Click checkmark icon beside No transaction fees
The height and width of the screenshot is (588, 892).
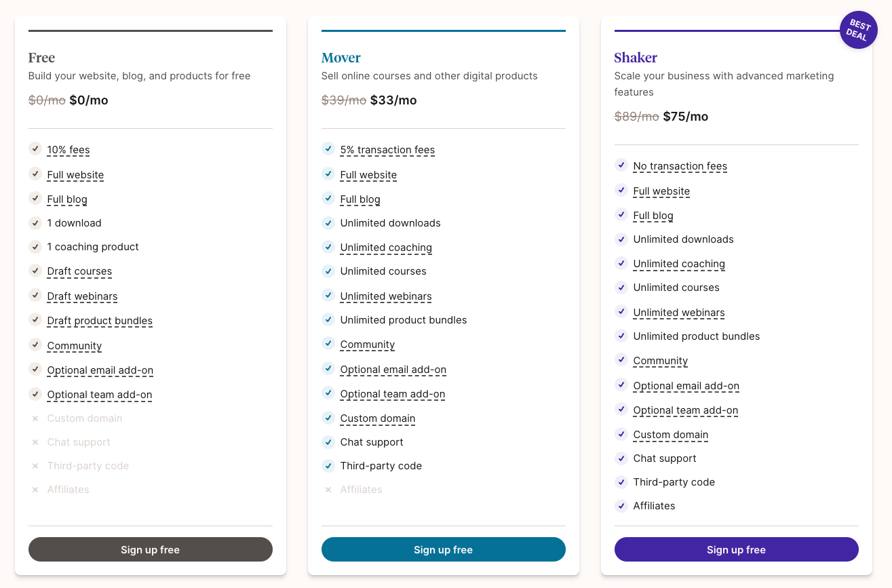pyautogui.click(x=621, y=165)
